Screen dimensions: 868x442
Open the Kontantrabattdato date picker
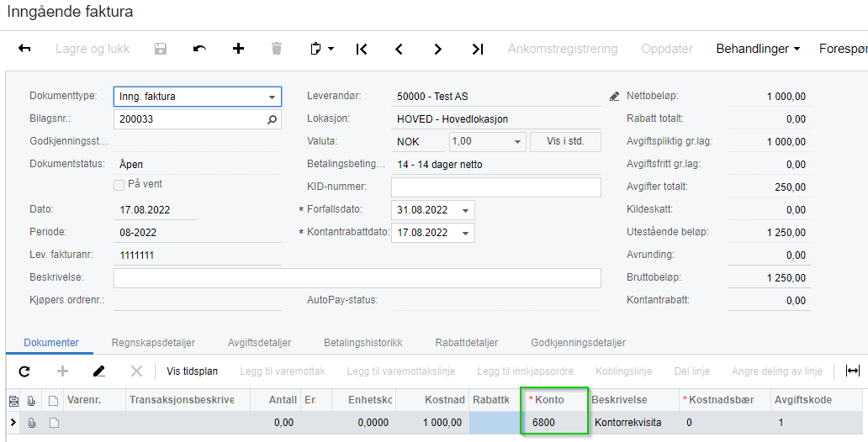(466, 233)
